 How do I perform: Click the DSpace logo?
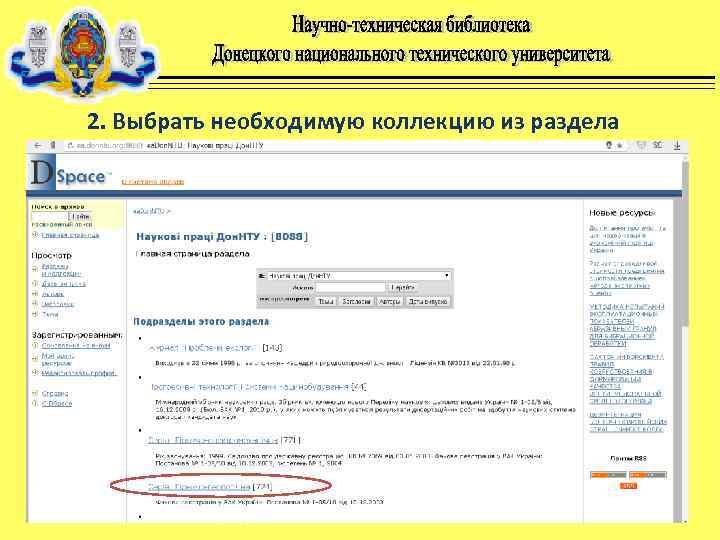(71, 174)
